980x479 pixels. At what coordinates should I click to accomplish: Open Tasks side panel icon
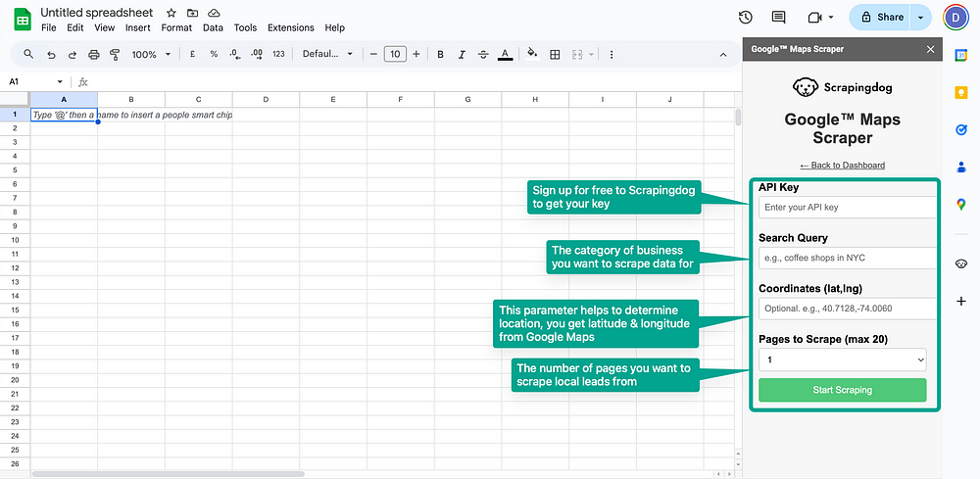(961, 130)
